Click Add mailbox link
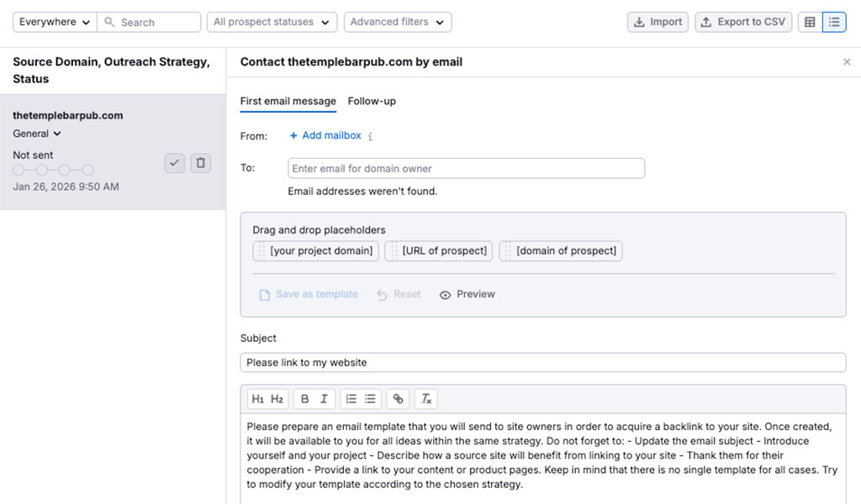Screen dimensions: 861x504 coord(325,135)
